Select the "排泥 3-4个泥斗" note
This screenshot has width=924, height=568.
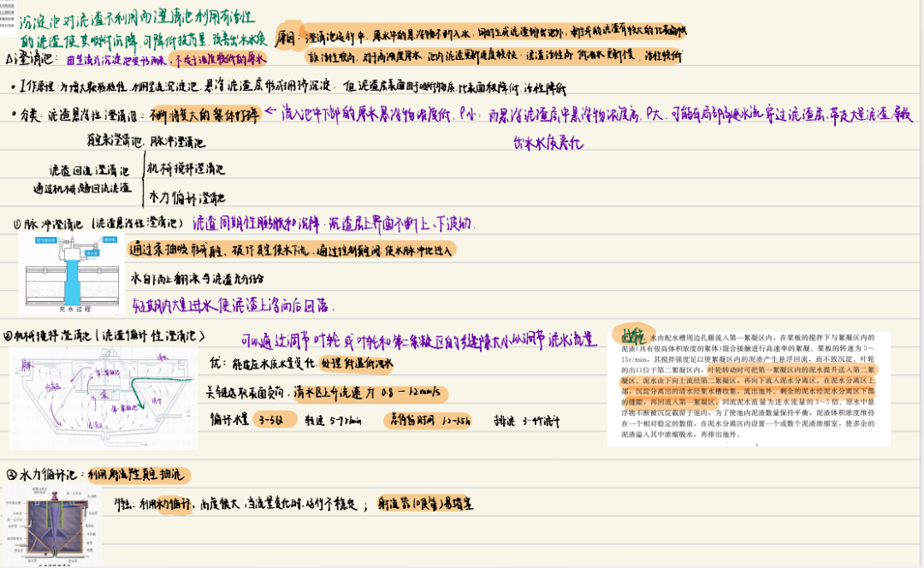point(524,420)
